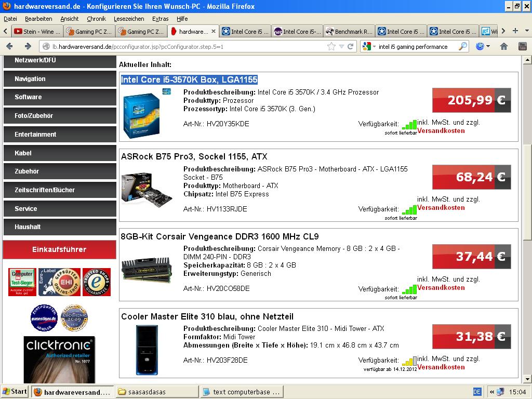Open the saasasdasas folder in the taskbar

(157, 392)
